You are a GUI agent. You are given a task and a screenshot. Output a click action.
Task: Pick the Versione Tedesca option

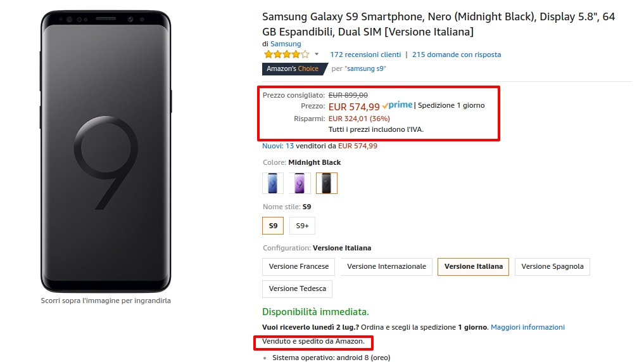click(x=297, y=288)
